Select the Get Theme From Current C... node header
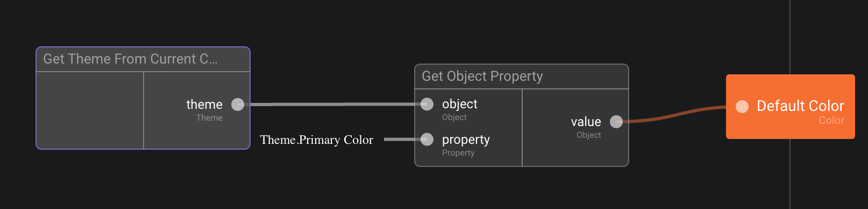Image resolution: width=868 pixels, height=209 pixels. tap(143, 59)
